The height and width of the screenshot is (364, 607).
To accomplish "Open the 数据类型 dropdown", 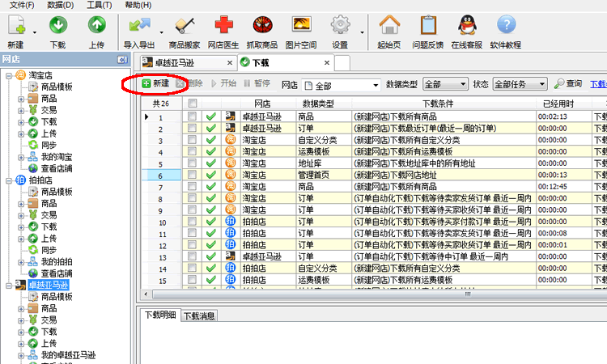I will [445, 84].
